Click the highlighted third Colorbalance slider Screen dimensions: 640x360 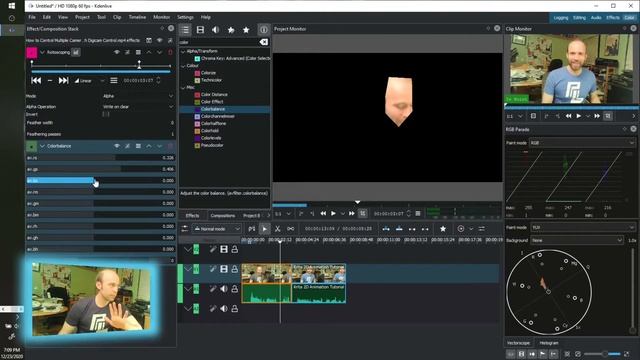[x=101, y=180]
